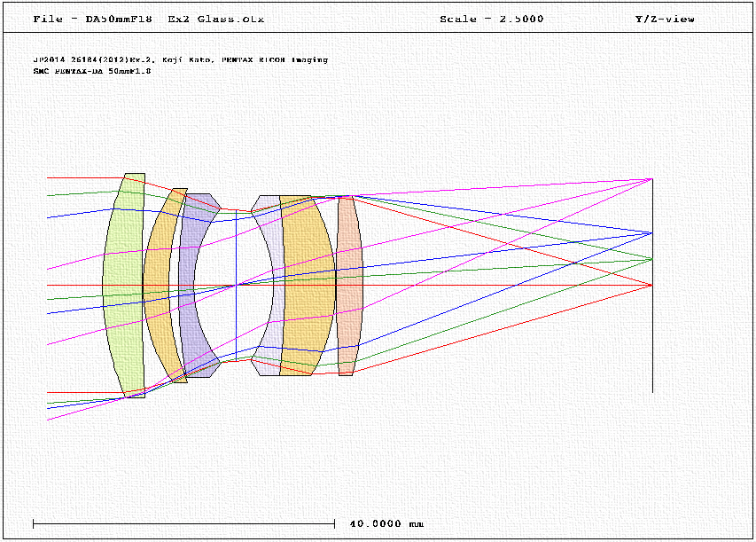Click the magenta ray convergence point at image plane top
This screenshot has width=756, height=542.
click(652, 179)
